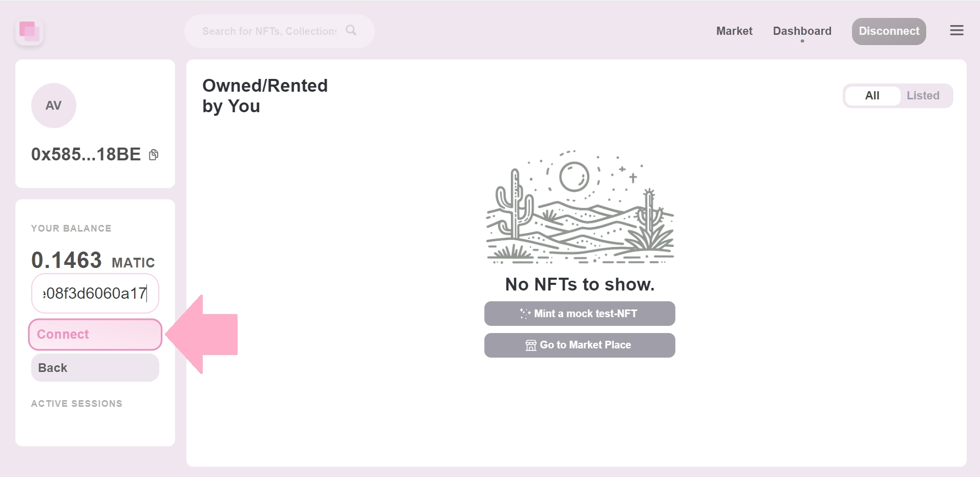This screenshot has width=980, height=477.
Task: Click the 0x585...18BE address text
Action: pos(86,155)
